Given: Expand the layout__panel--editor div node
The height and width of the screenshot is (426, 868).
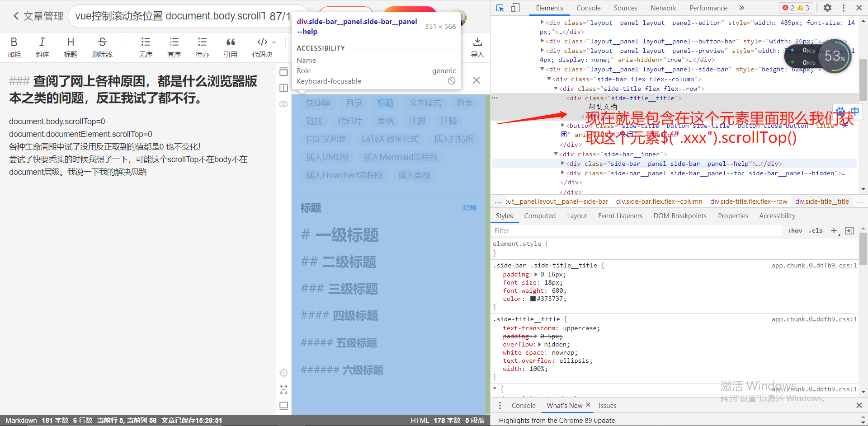Looking at the screenshot, I should pos(542,23).
